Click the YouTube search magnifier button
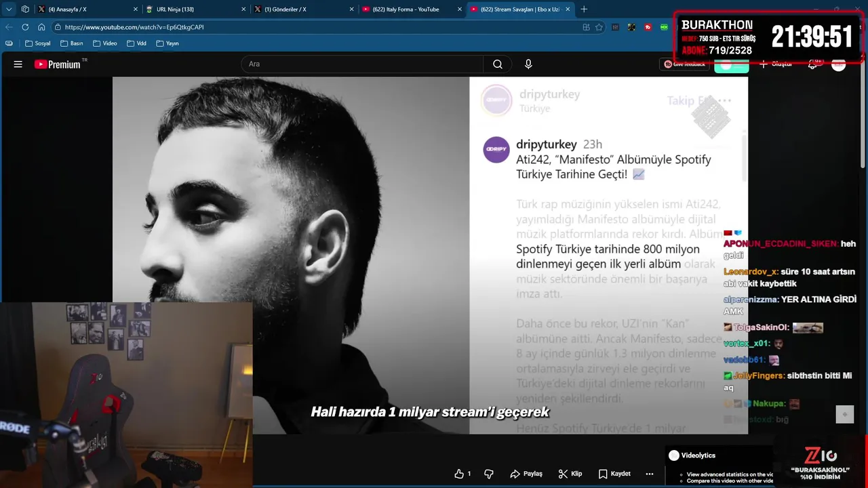The height and width of the screenshot is (488, 868). (498, 64)
